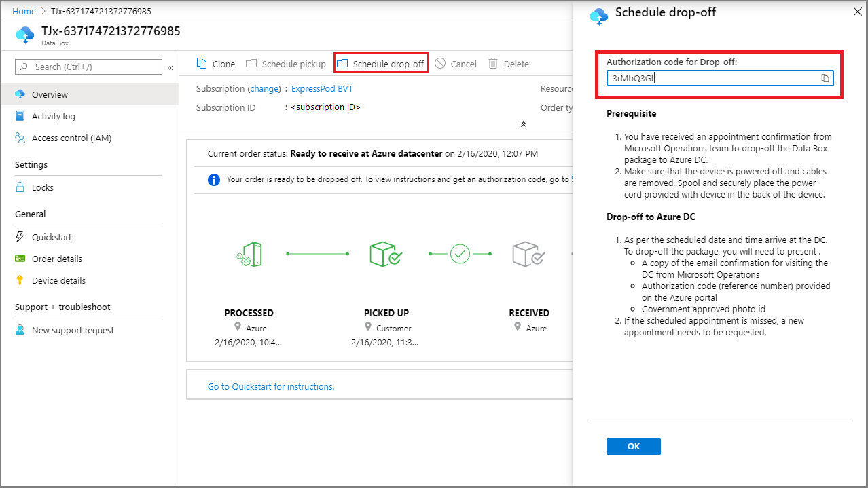
Task: Click the green checkmark circle icon
Action: [460, 254]
